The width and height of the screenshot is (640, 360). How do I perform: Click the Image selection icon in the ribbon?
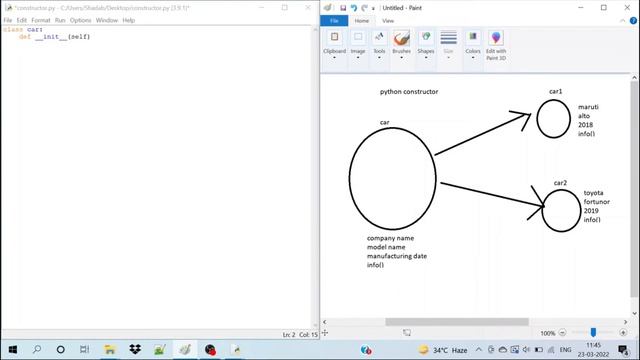coord(358,37)
